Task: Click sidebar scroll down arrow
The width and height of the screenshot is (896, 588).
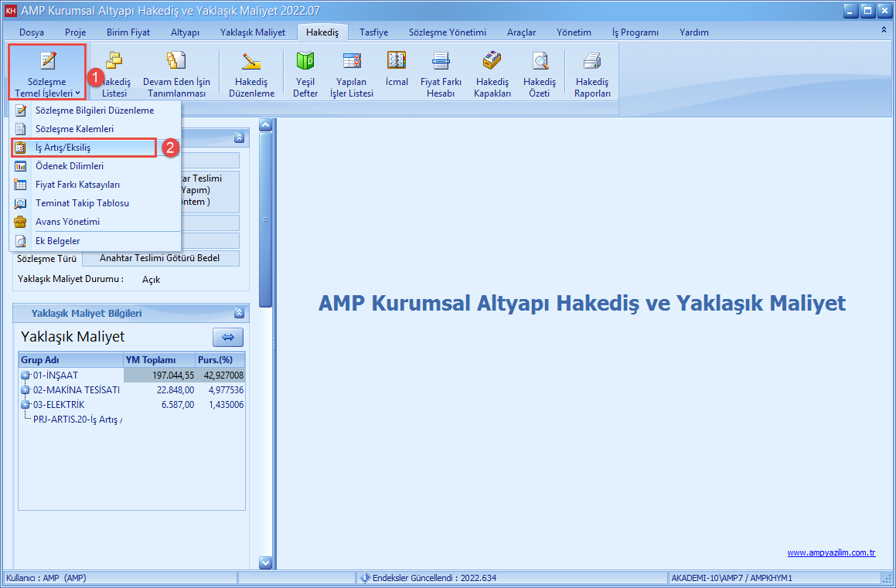Action: [x=265, y=563]
